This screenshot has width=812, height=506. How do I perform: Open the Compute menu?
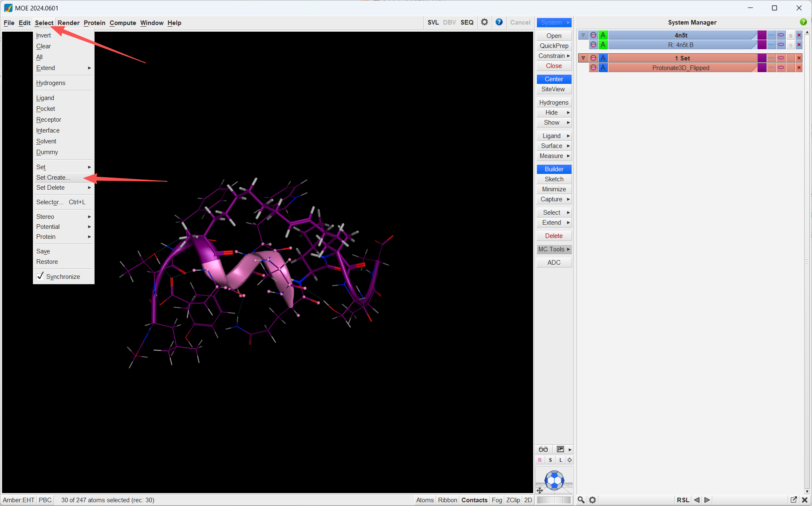123,23
